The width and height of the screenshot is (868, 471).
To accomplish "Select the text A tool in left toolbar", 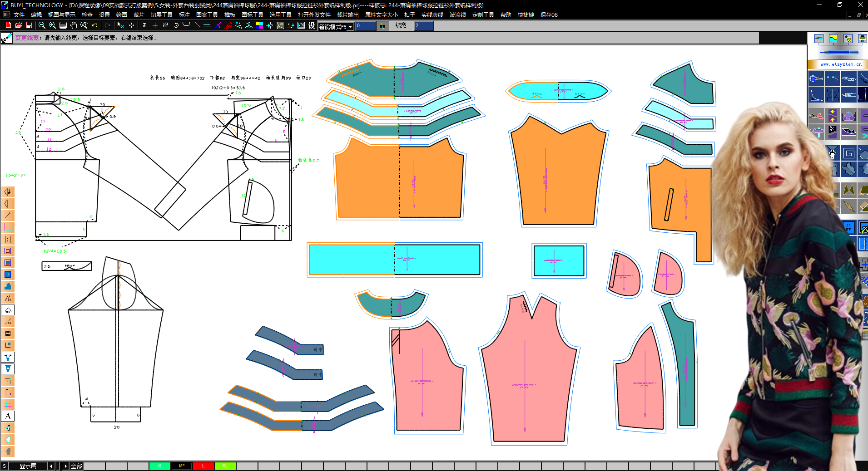I will point(8,416).
